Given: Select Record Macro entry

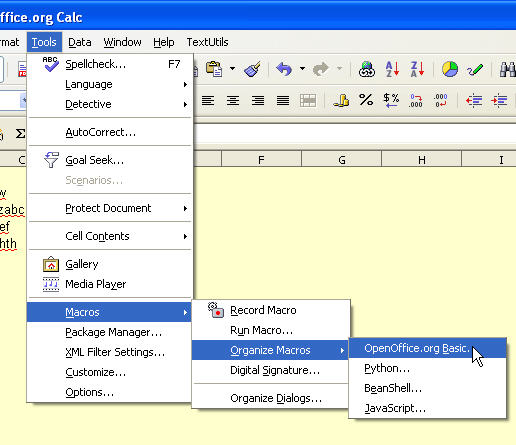Looking at the screenshot, I should 271,310.
